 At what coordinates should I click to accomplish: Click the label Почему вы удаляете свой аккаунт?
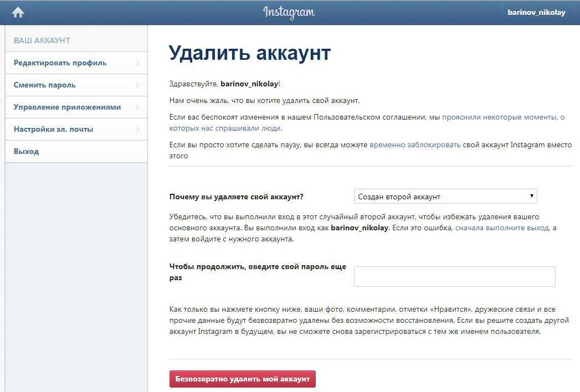click(237, 197)
